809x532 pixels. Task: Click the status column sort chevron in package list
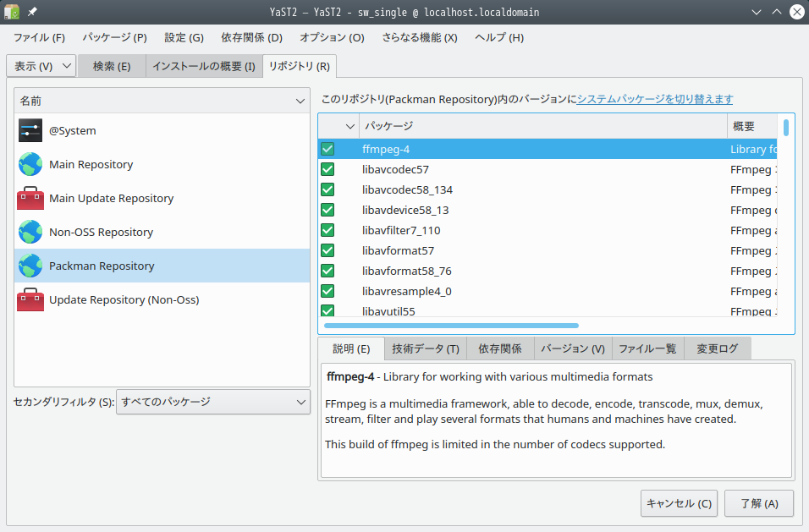click(x=349, y=126)
